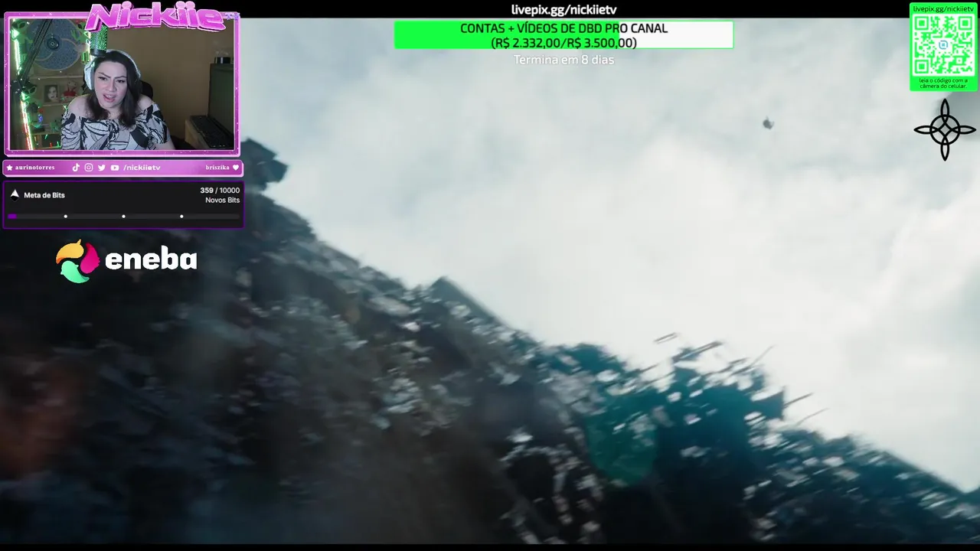Click the 'Meta de Bits' label
The image size is (980, 551).
[44, 195]
